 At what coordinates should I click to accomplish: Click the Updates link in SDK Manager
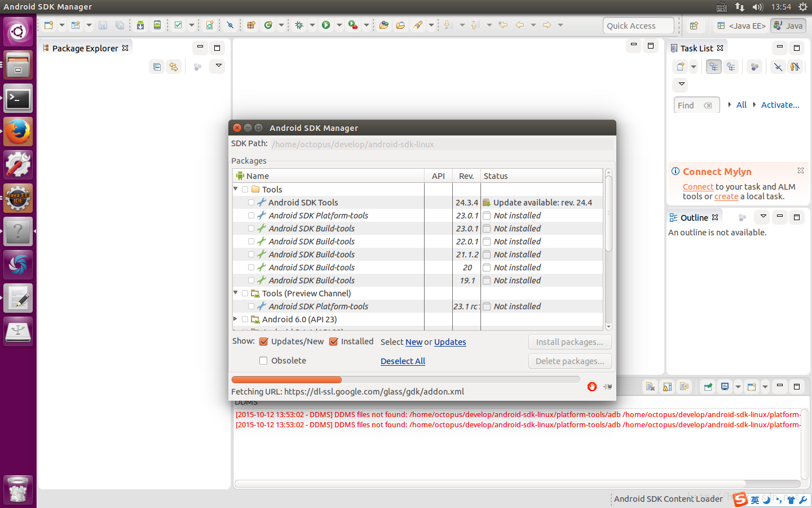450,342
